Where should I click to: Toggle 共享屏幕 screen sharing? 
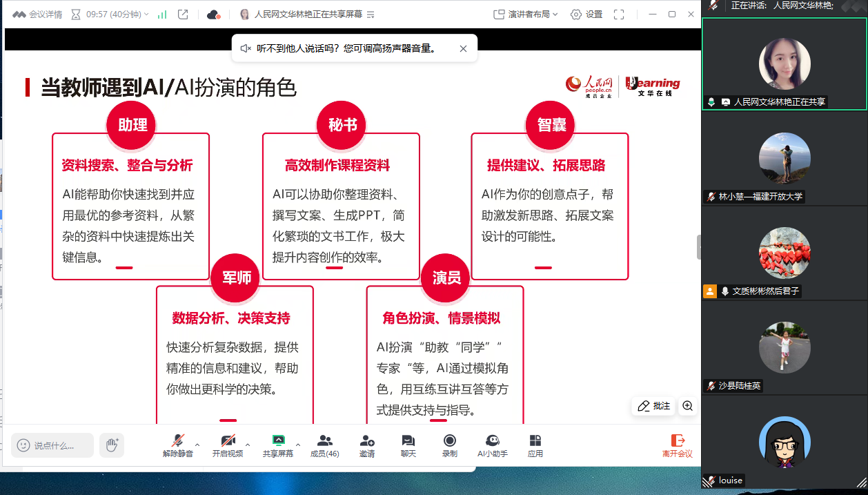277,445
